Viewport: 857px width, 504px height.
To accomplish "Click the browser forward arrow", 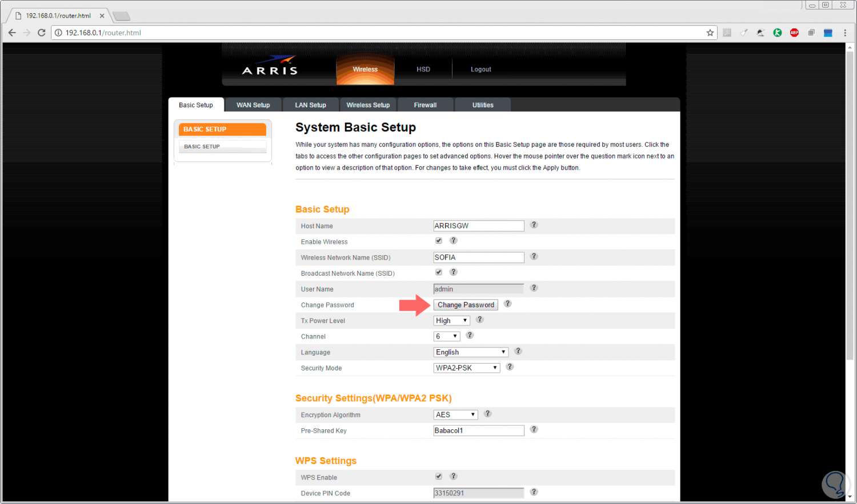I will coord(27,33).
